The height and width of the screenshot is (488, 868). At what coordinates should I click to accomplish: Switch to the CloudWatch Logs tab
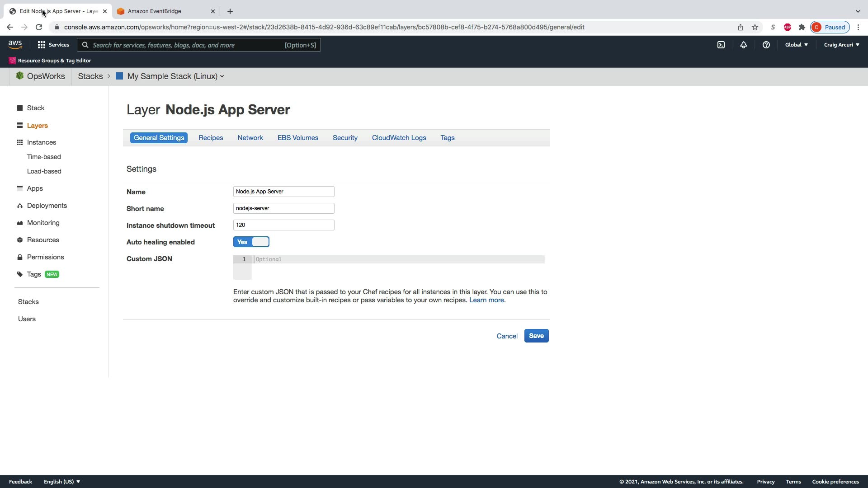(399, 138)
